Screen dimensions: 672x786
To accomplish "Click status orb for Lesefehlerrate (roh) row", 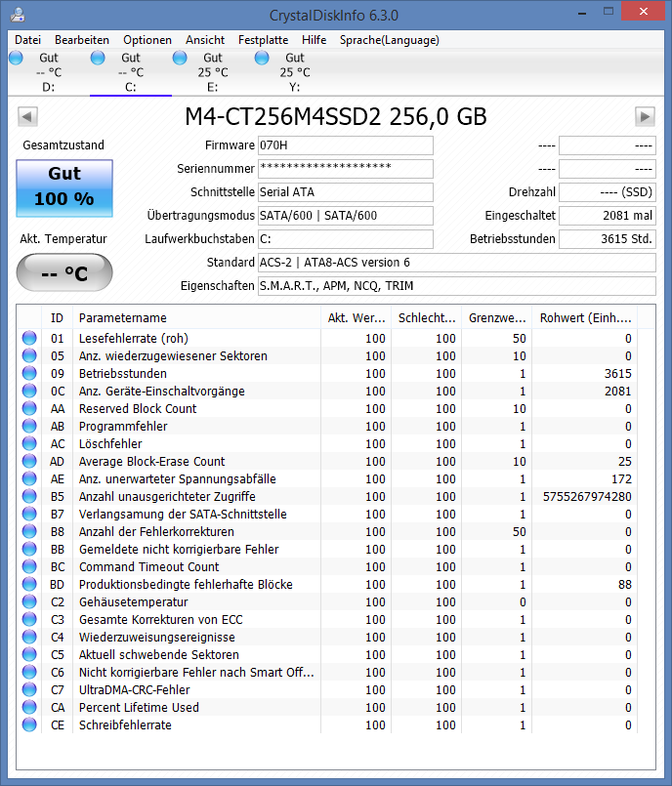I will point(29,338).
